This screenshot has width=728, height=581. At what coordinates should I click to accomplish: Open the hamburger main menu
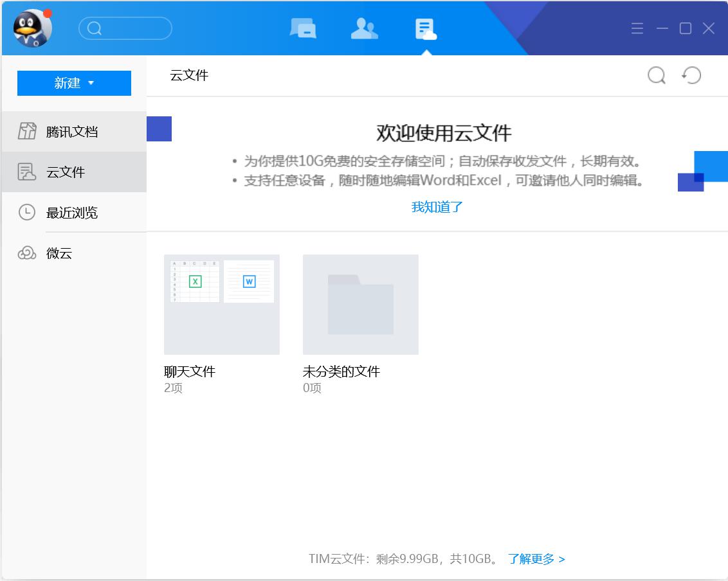(x=637, y=28)
